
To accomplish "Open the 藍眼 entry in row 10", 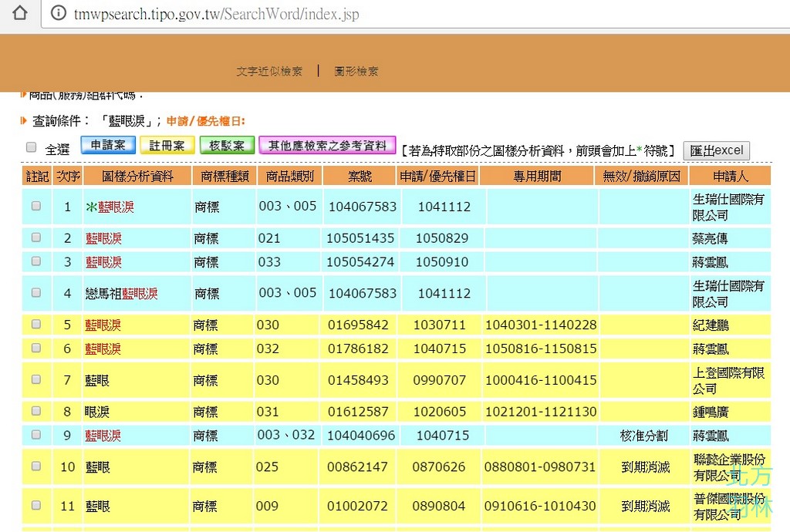I will 98,467.
